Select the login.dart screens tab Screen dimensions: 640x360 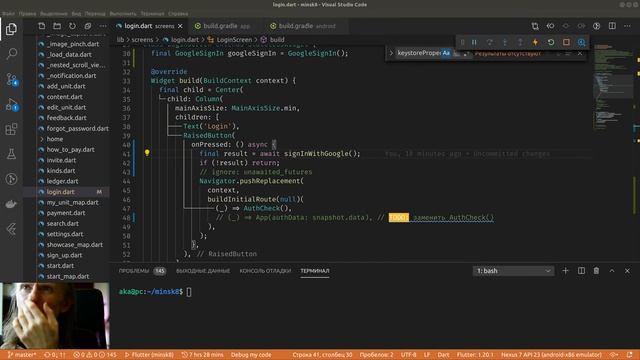[149, 26]
